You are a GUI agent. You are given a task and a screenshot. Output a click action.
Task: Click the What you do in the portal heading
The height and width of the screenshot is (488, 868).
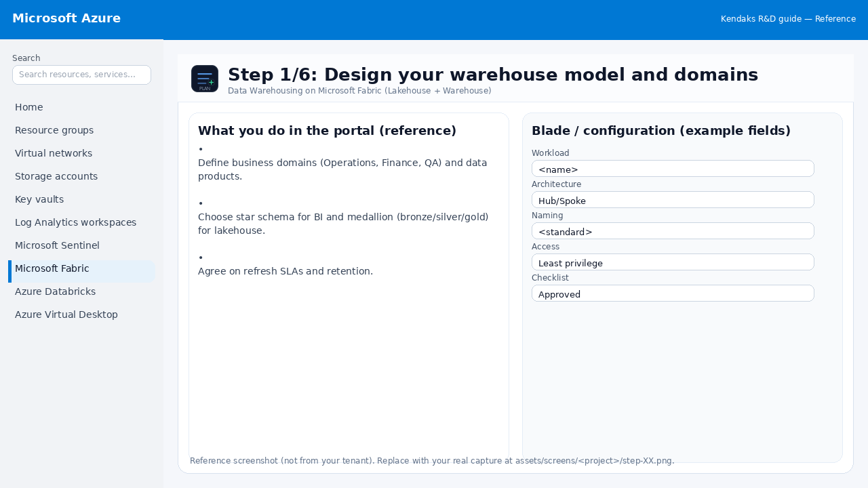point(327,131)
